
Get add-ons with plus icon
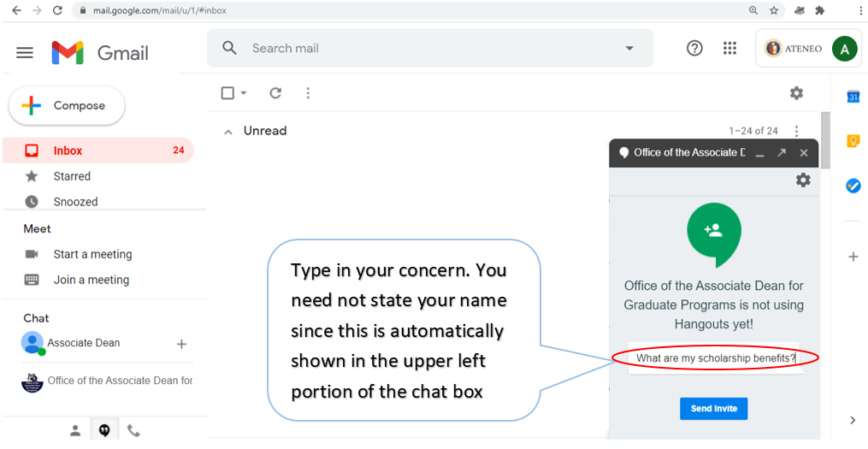[853, 257]
